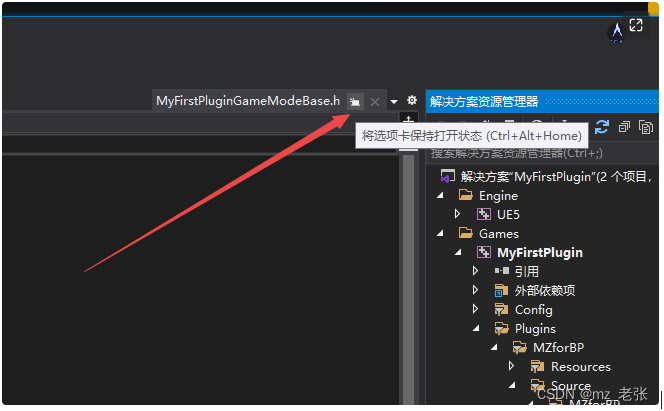664x411 pixels.
Task: Select the UE5 project label
Action: click(508, 215)
